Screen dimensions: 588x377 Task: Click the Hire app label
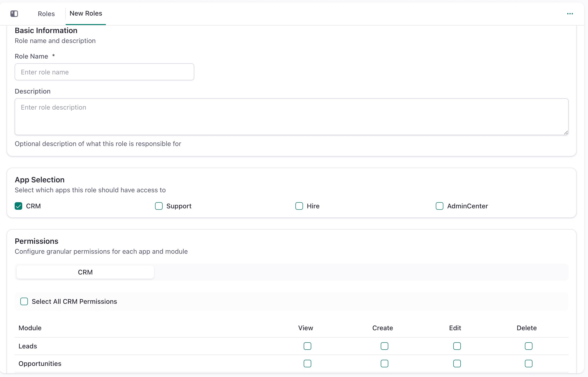click(x=313, y=206)
